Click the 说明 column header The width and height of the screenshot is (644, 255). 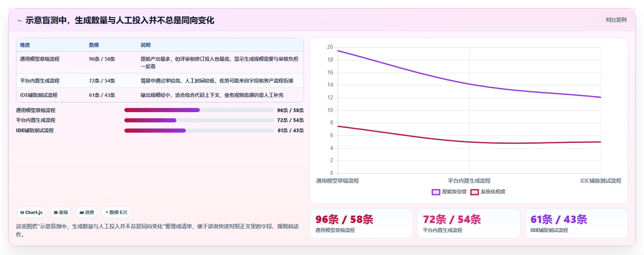146,45
